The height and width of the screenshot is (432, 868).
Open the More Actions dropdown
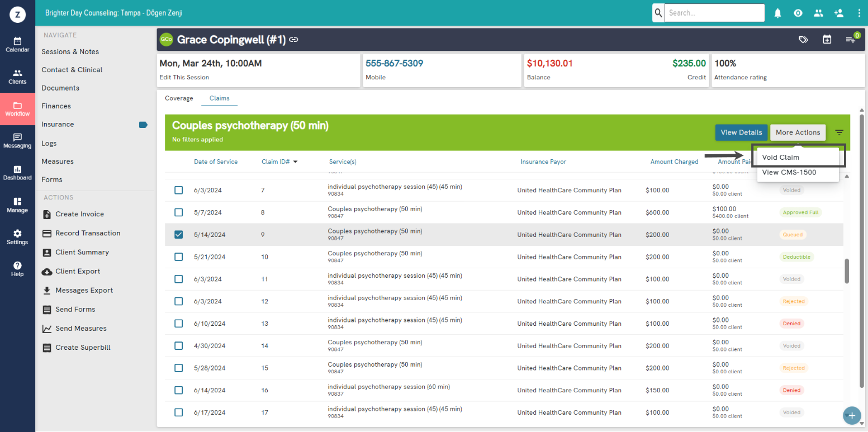[x=798, y=132]
